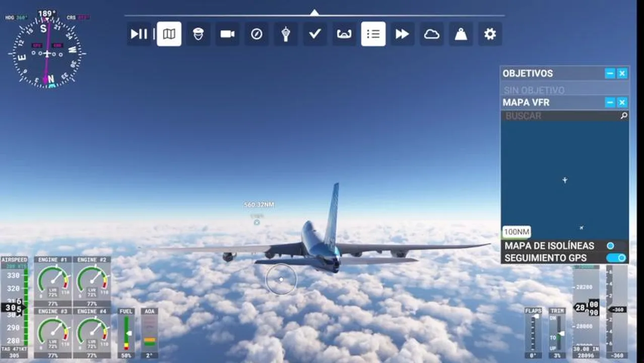Viewport: 644px width, 363px height.
Task: Click the SIN OBJETIVO text
Action: [x=534, y=90]
